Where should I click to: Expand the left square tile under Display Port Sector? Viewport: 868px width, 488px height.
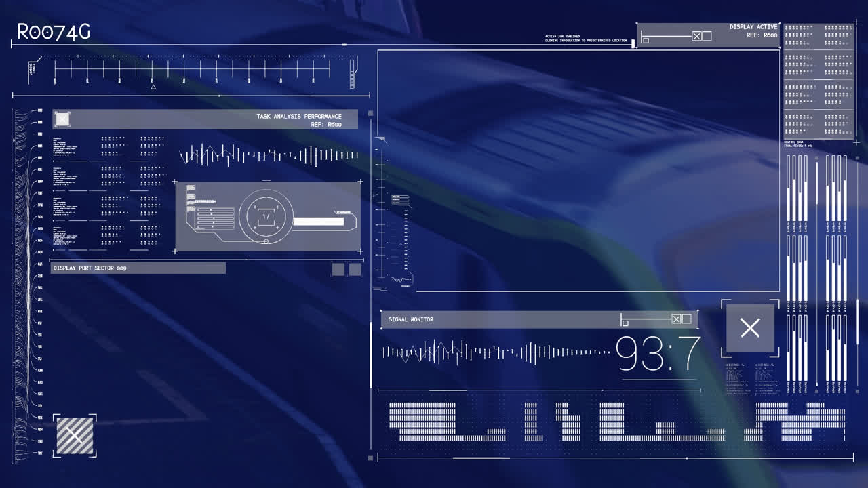(338, 270)
